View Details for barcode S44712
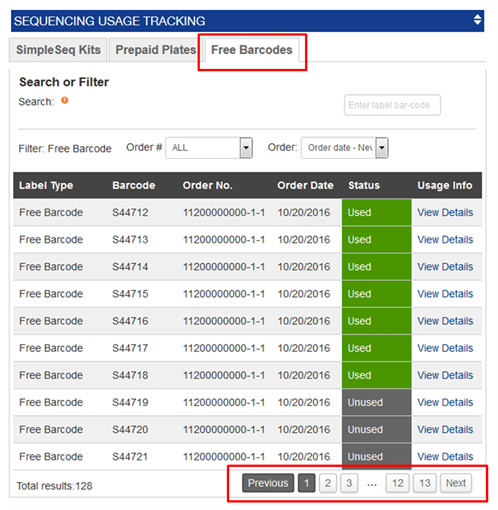Screen dimensions: 498x510 point(445,212)
